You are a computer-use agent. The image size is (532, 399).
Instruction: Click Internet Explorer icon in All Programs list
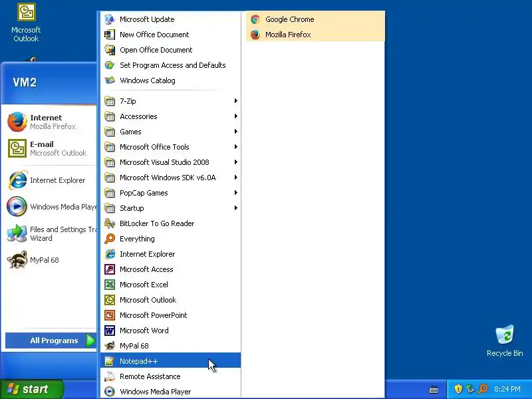(x=110, y=254)
